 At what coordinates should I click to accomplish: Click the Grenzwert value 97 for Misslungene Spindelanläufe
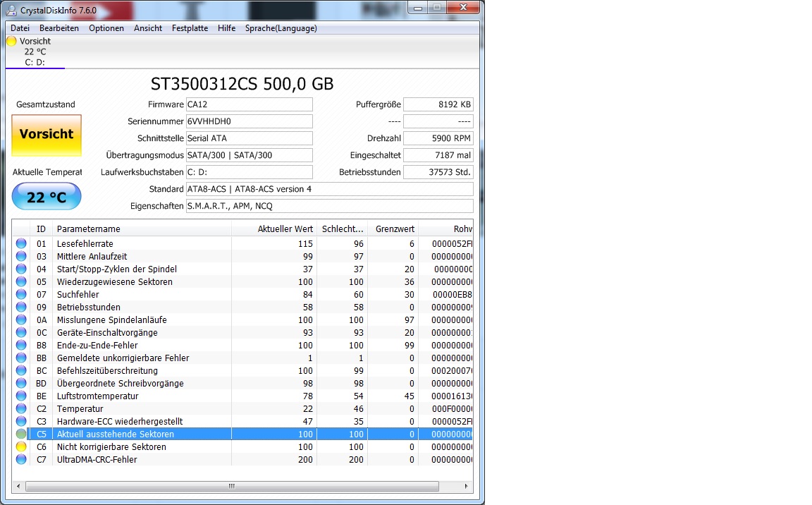point(409,320)
